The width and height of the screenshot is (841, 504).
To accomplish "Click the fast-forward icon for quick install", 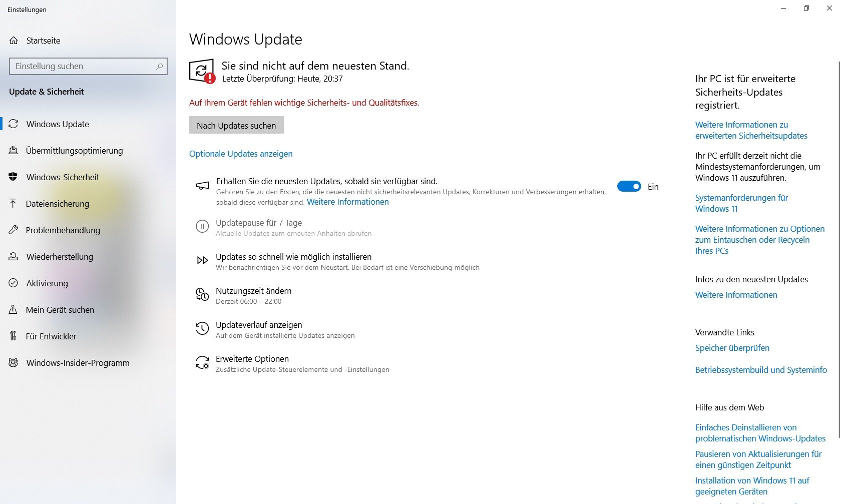I will [202, 260].
